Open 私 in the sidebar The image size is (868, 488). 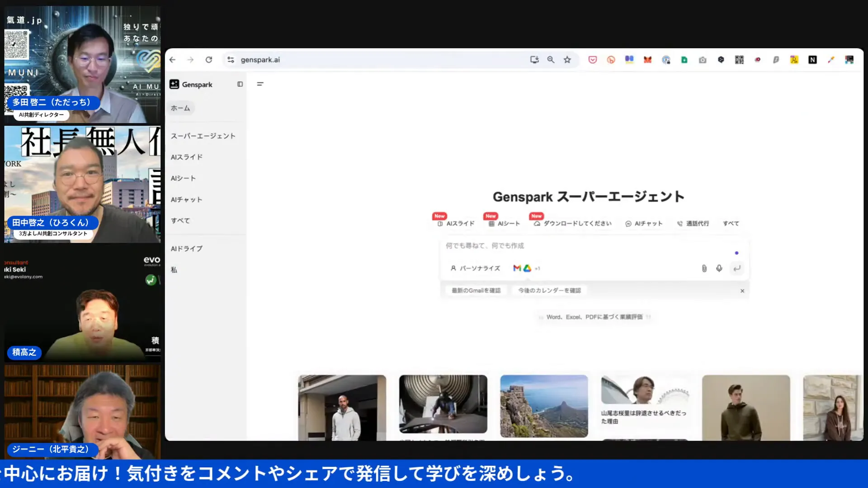click(174, 270)
